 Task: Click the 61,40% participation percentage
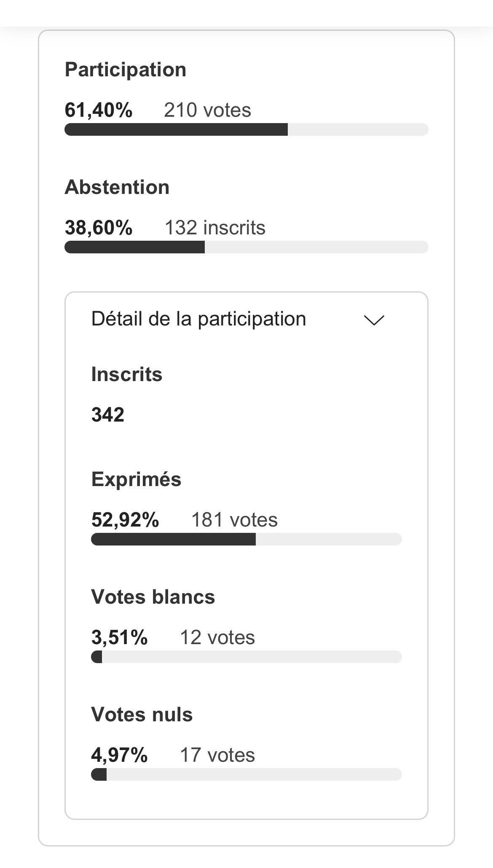(x=99, y=110)
